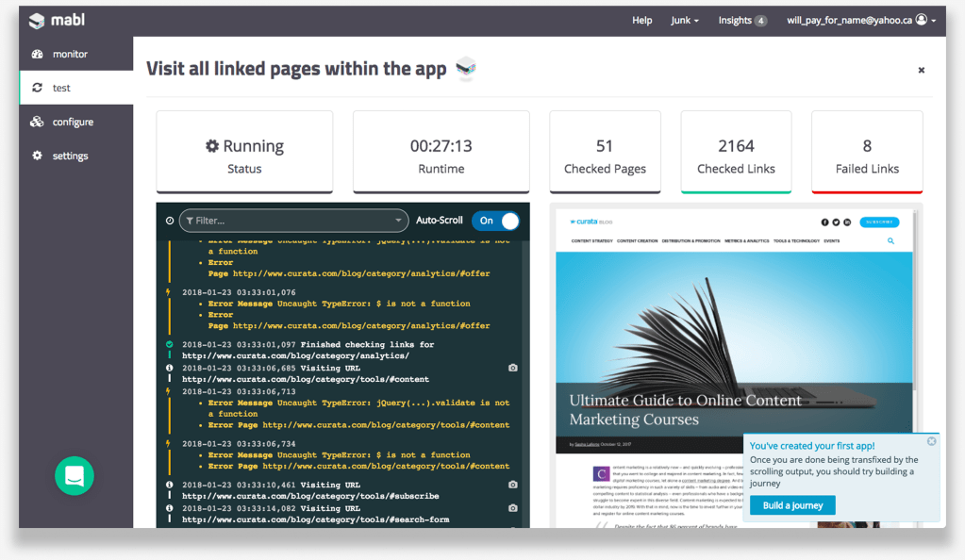The height and width of the screenshot is (560, 965).
Task: Open the Junk workspace dropdown
Action: click(x=685, y=20)
